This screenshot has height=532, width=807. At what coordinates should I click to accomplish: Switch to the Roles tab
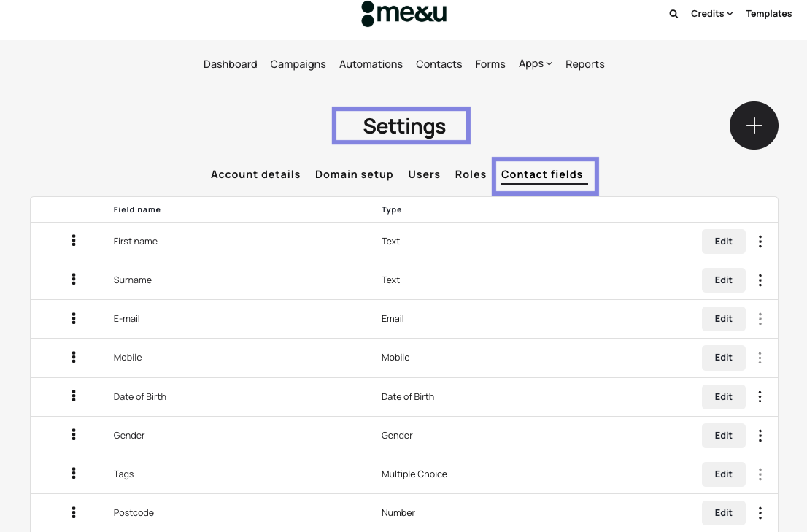point(471,174)
